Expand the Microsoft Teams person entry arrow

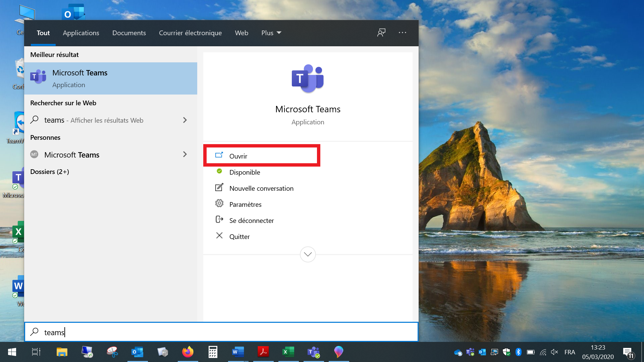click(x=185, y=155)
